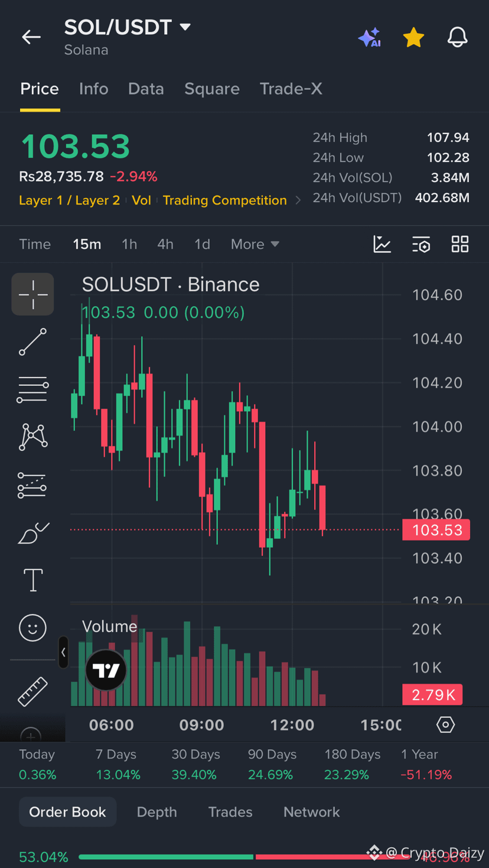Viewport: 489px width, 868px height.
Task: Click the 2.79K volume axis label
Action: click(432, 695)
